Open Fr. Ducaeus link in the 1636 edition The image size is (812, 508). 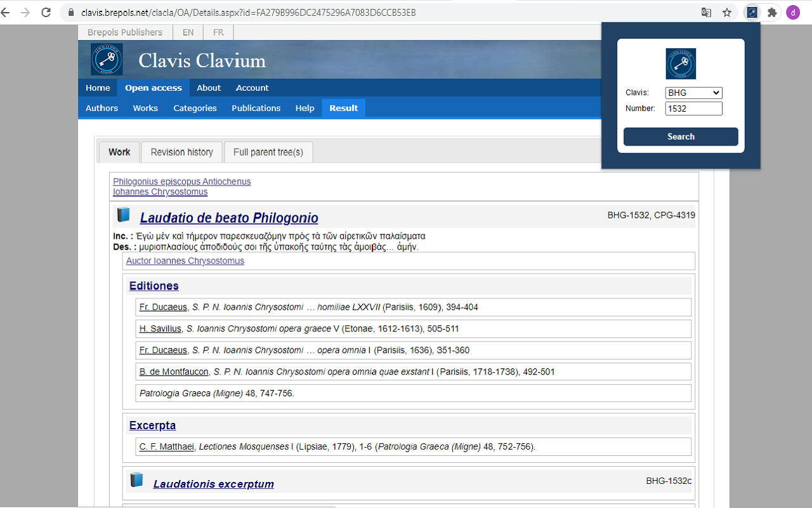[163, 351]
